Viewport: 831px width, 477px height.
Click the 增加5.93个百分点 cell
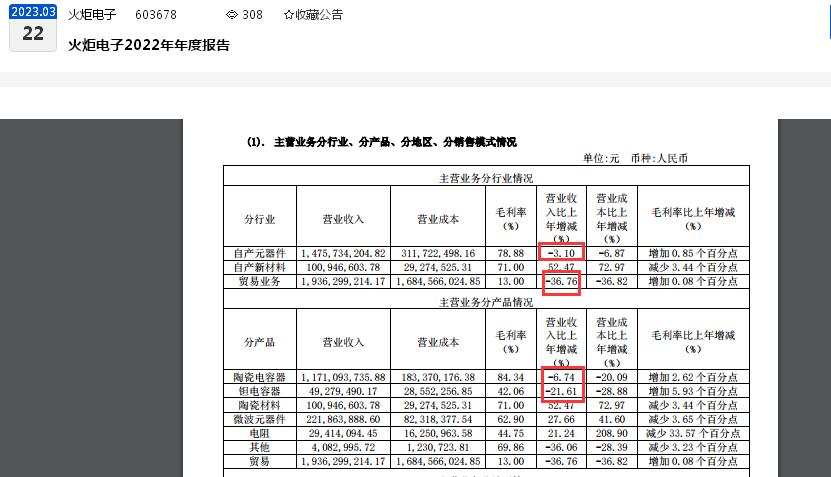pyautogui.click(x=693, y=391)
